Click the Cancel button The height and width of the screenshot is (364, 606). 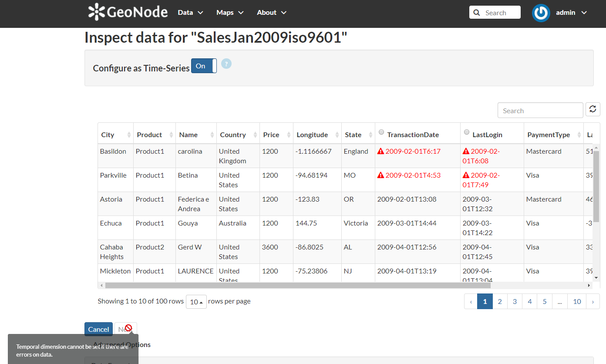click(98, 329)
